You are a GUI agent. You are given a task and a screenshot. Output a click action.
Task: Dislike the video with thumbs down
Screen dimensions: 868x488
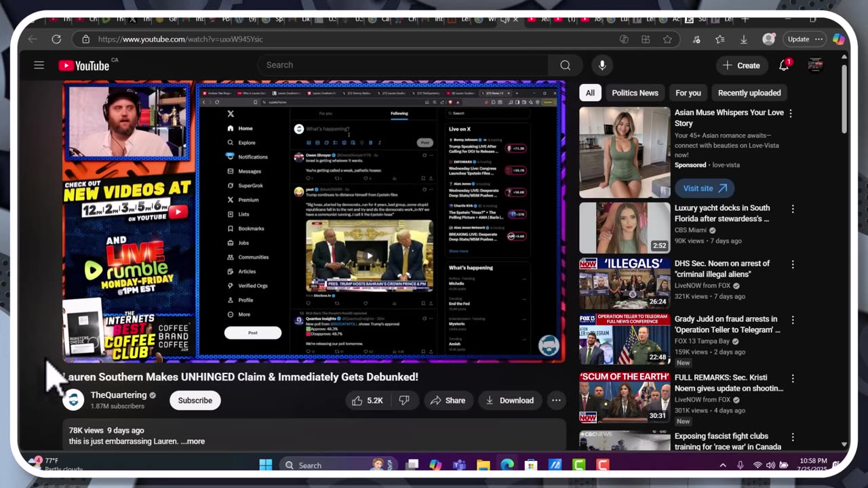404,401
